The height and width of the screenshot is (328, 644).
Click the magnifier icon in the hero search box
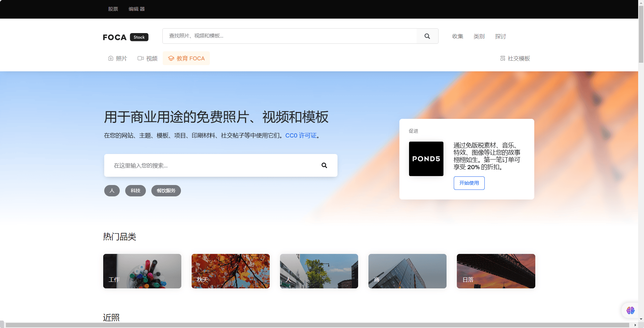coord(324,165)
